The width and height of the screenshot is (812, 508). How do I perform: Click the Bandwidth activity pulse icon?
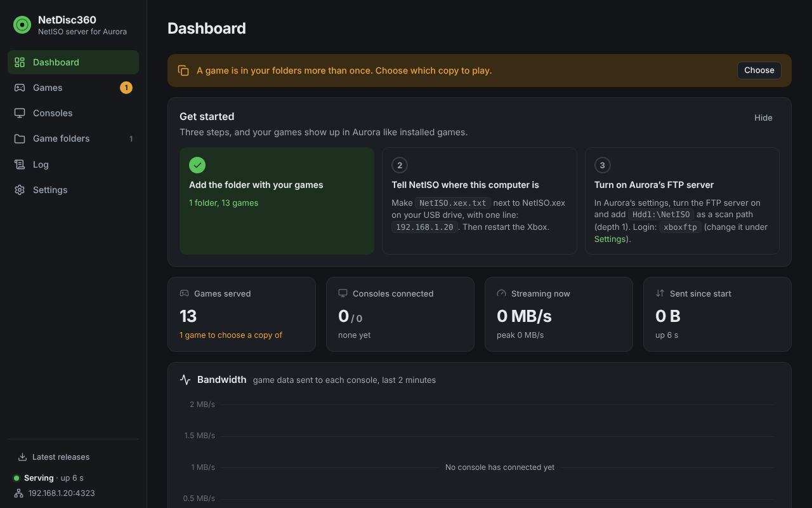[185, 380]
